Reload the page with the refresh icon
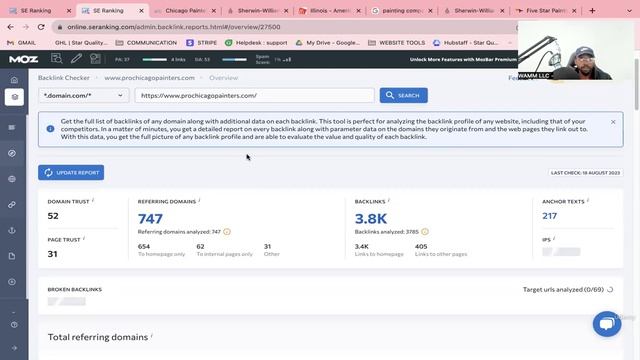The width and height of the screenshot is (640, 360). [x=41, y=27]
